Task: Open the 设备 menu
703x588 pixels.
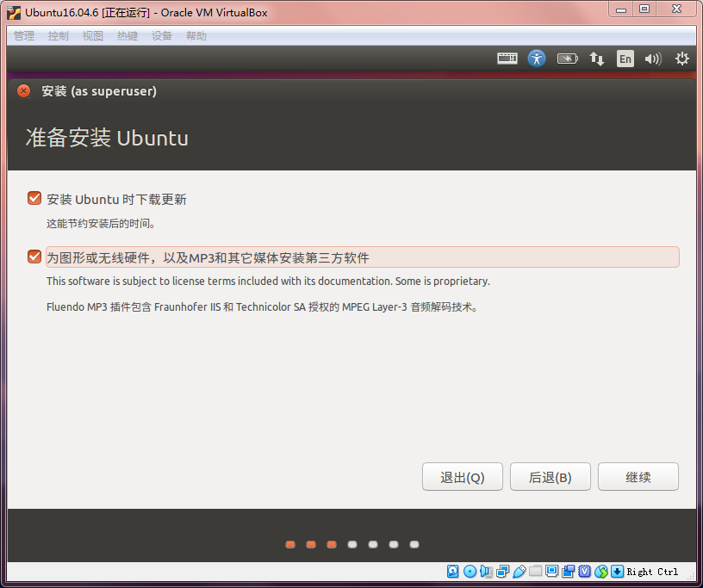Action: tap(162, 36)
